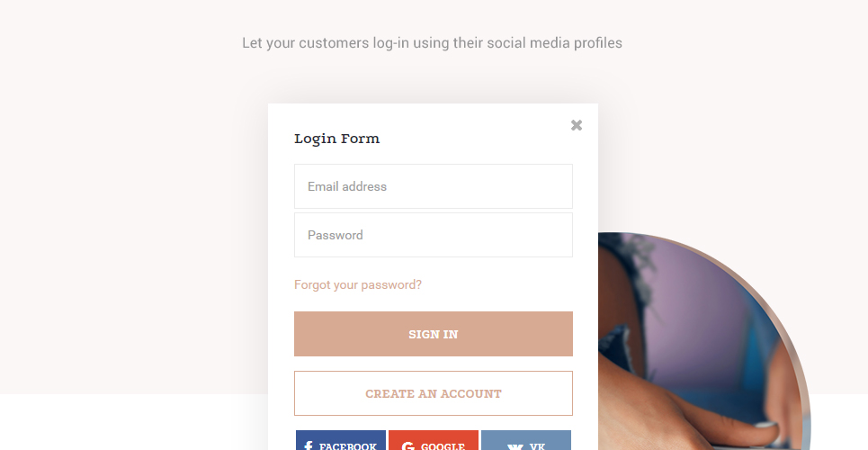The height and width of the screenshot is (450, 868).
Task: Log in using the FACEBOOK button label
Action: tap(347, 446)
